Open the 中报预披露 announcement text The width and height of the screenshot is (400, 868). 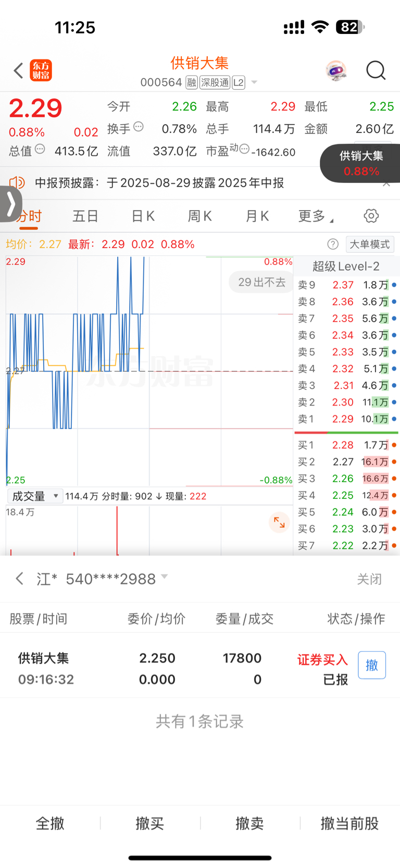[159, 183]
